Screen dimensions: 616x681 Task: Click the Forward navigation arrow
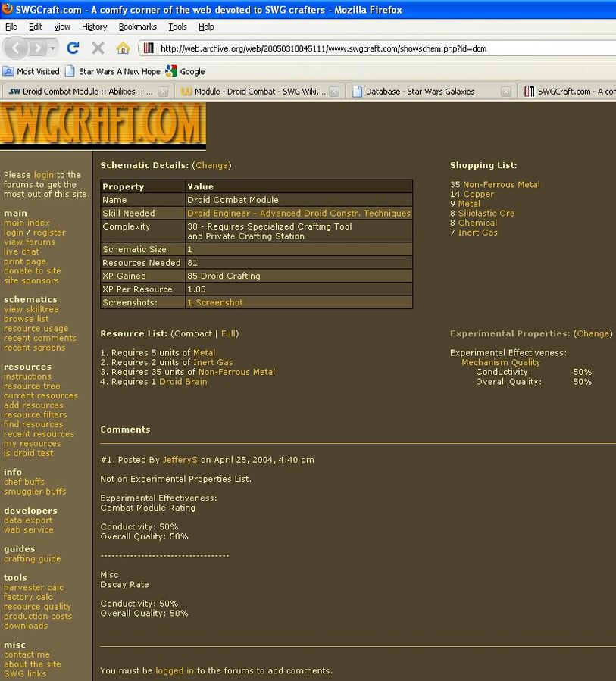36,48
